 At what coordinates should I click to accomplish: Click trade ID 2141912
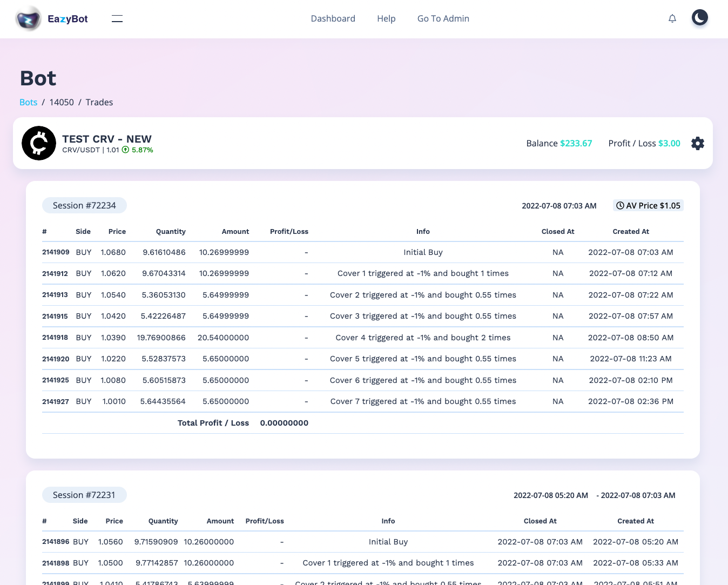coord(55,273)
